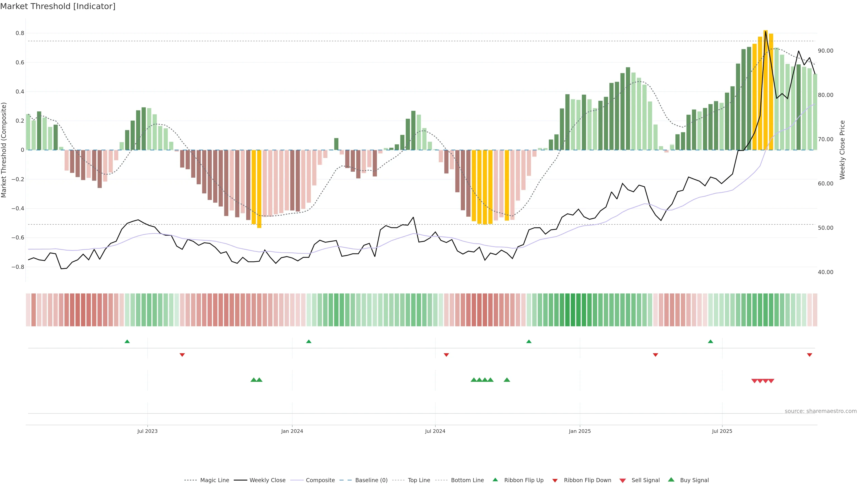Screen dimensions: 868x488
Task: Click the green Buy Signal triangle icon in the legend
Action: 671,480
